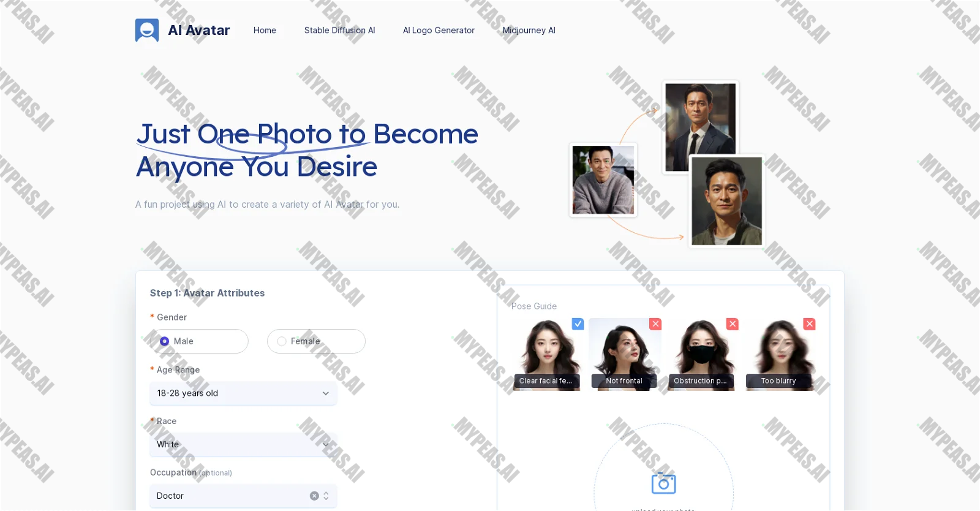Open AI Logo Generator menu link
This screenshot has height=511, width=980.
point(439,30)
